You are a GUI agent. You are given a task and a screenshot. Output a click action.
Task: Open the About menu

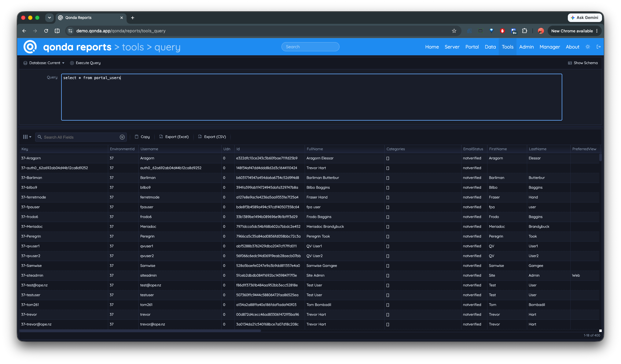[572, 47]
